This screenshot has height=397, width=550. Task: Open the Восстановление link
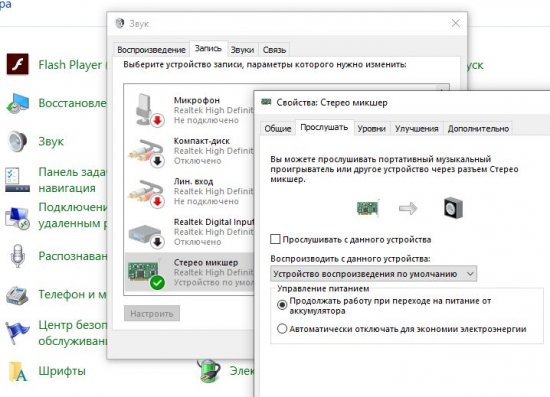(x=72, y=103)
